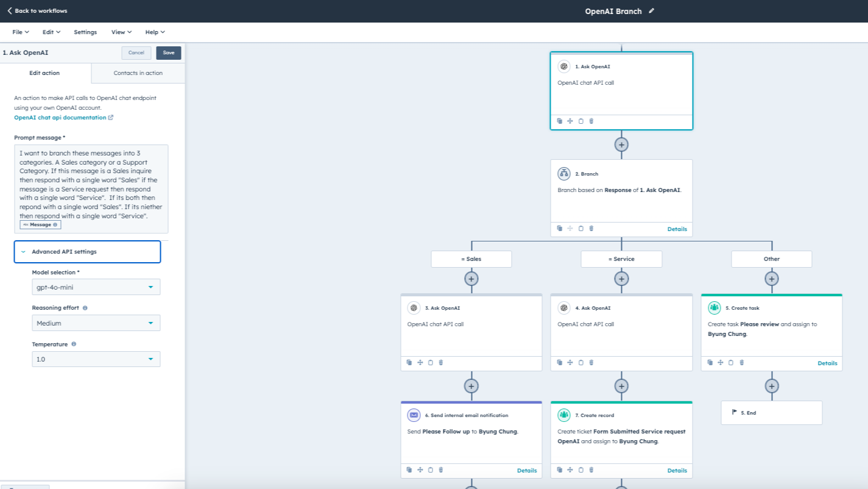Add action with plus below = Sales branch
This screenshot has width=868, height=489.
click(471, 279)
